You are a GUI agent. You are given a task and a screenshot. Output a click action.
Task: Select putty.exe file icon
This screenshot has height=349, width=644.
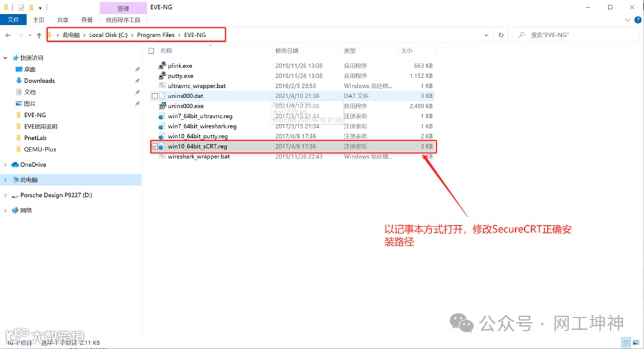[162, 76]
